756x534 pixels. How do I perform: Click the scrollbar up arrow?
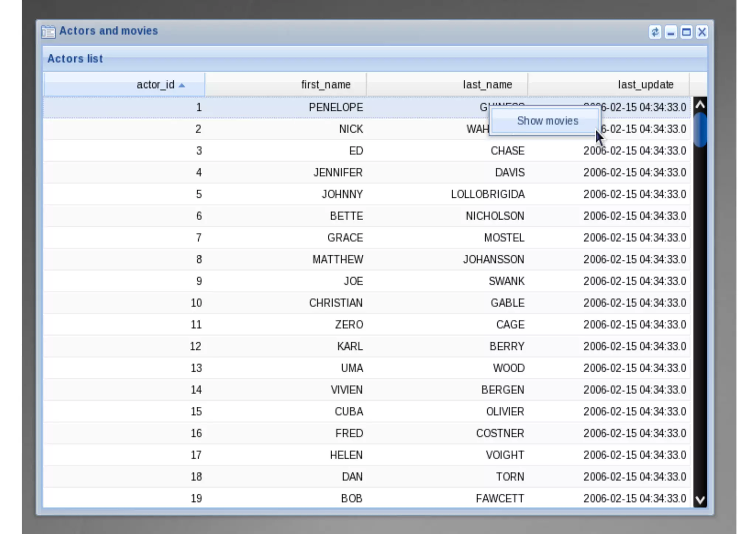coord(700,105)
